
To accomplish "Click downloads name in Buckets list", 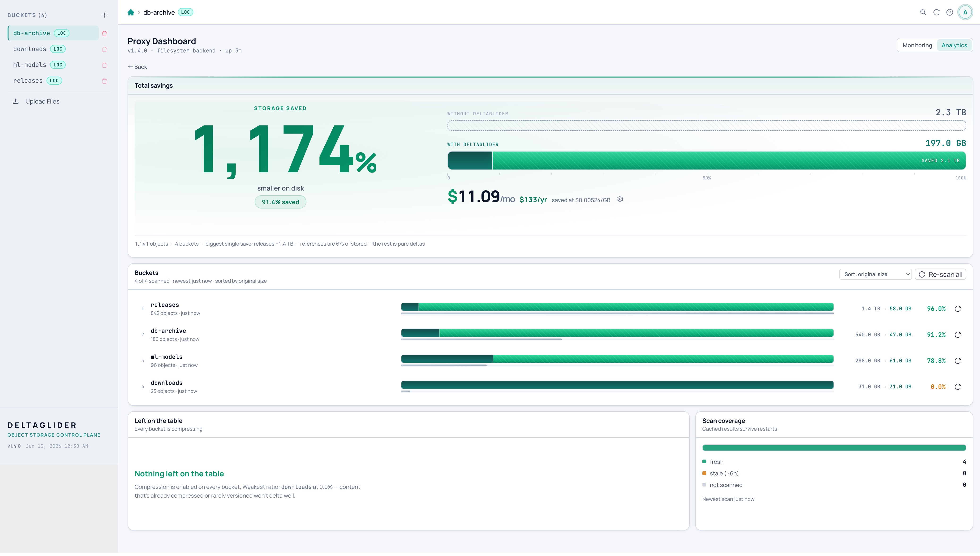I will tap(166, 383).
